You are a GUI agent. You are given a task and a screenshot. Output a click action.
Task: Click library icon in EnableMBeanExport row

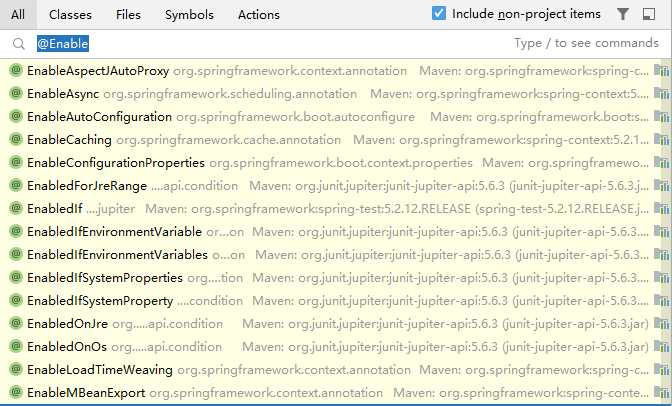point(661,392)
